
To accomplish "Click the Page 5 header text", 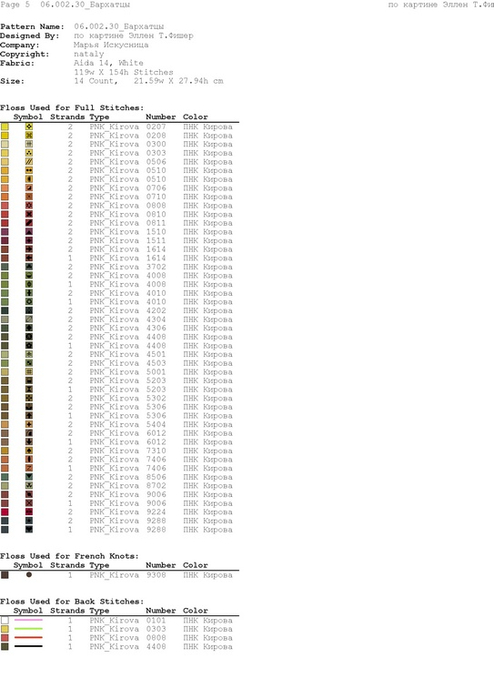I will pyautogui.click(x=15, y=4).
